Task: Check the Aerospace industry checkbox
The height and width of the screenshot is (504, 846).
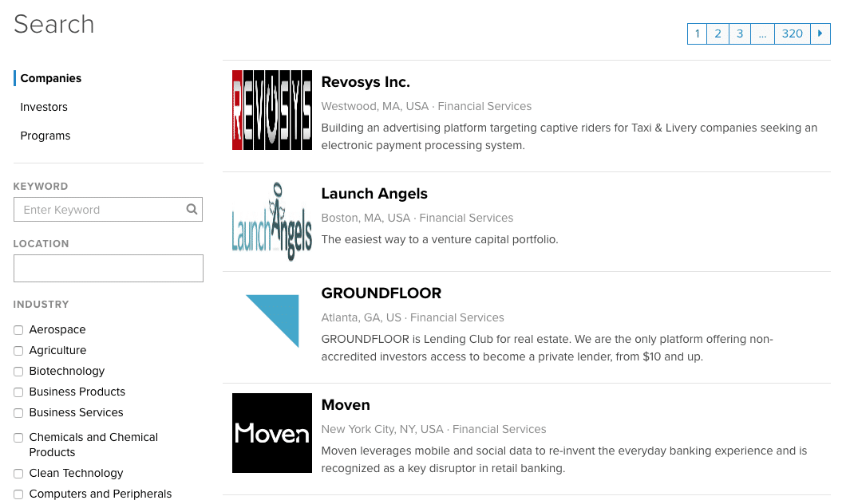Action: click(x=18, y=330)
